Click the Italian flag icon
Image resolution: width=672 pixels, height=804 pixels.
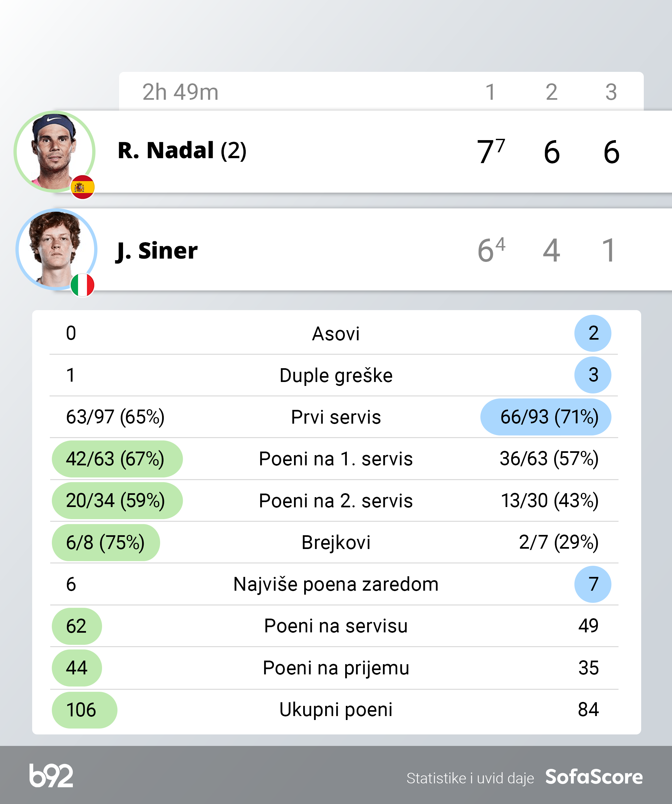pos(82,285)
